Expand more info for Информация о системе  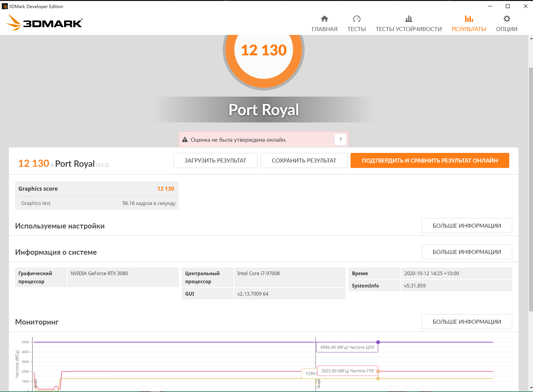click(466, 252)
